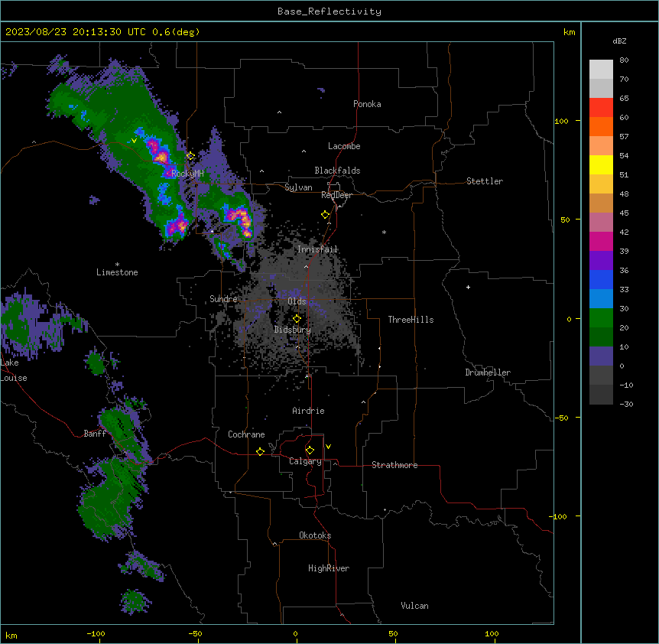Click the white plus marker north of Drumheller

(468, 287)
